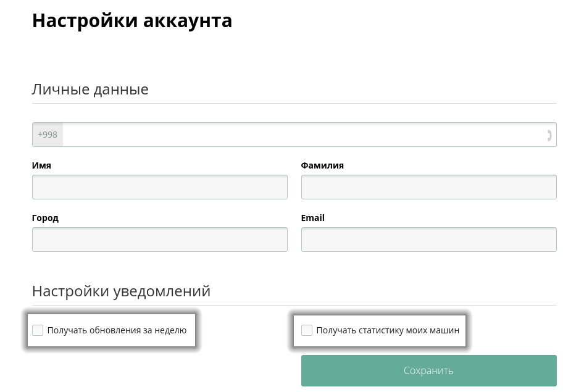
Task: Click the 'Получать статистику моих машин' label text
Action: click(x=388, y=330)
